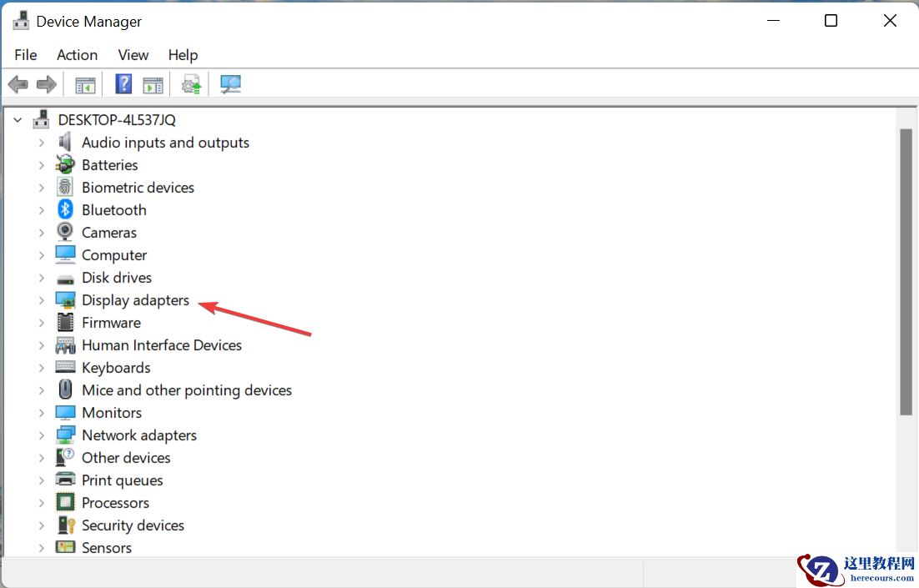The image size is (919, 588).
Task: Toggle the show/hide action pane icon
Action: coord(153,85)
